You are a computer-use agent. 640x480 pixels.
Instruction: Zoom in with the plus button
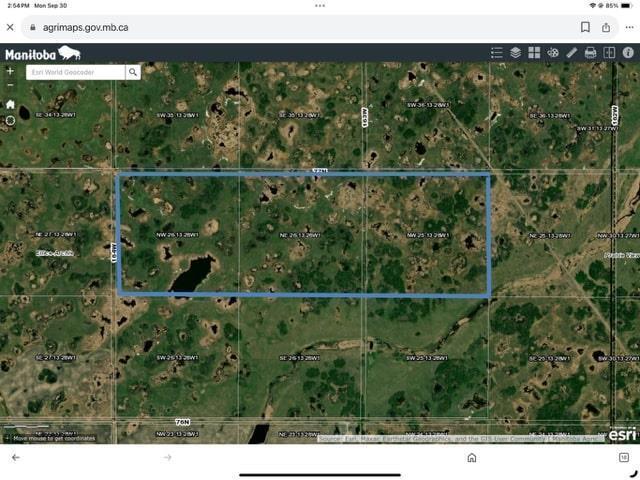(10, 72)
